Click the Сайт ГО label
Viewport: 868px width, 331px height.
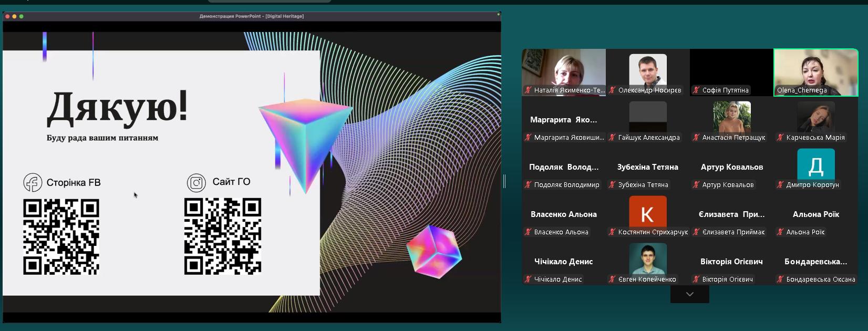click(231, 182)
